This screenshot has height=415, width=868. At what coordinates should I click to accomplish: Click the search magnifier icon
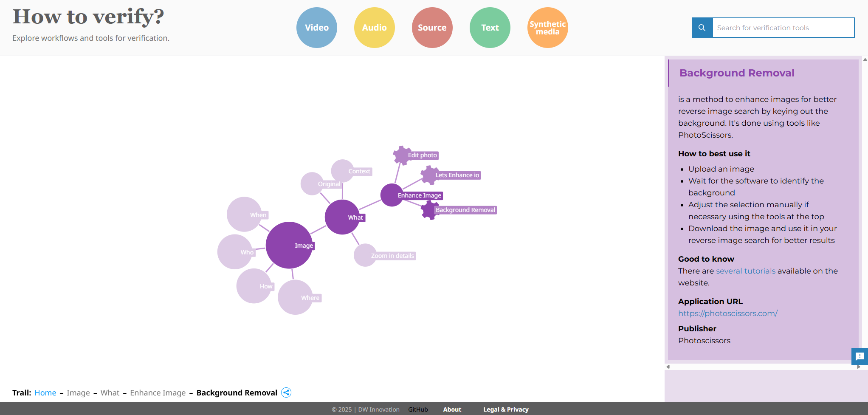coord(702,27)
